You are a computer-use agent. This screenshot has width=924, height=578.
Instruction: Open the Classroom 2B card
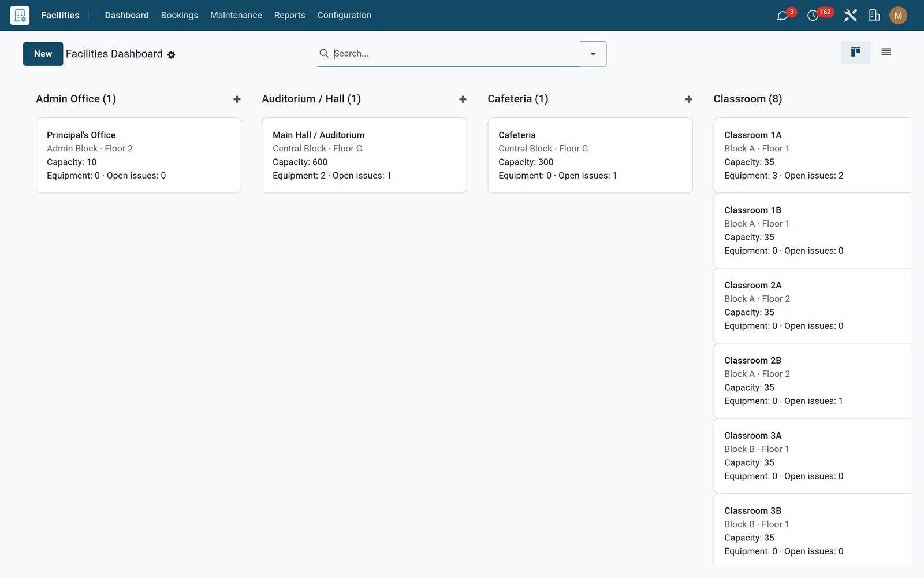tap(813, 381)
